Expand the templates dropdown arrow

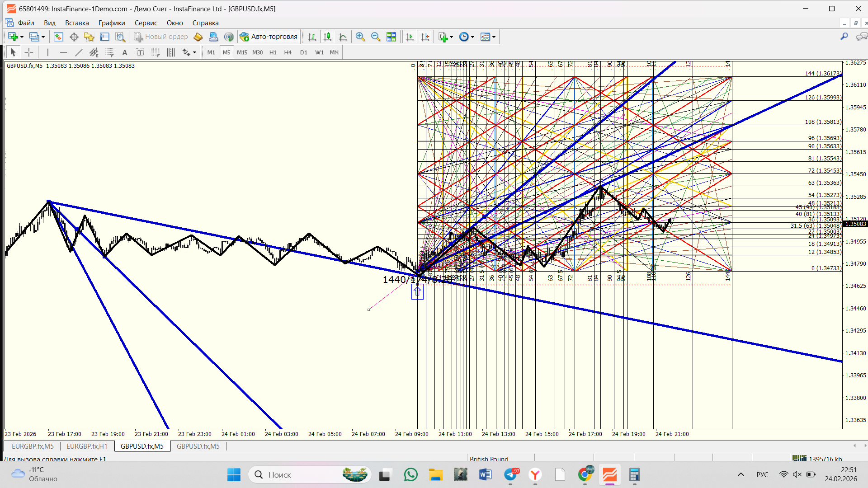494,37
